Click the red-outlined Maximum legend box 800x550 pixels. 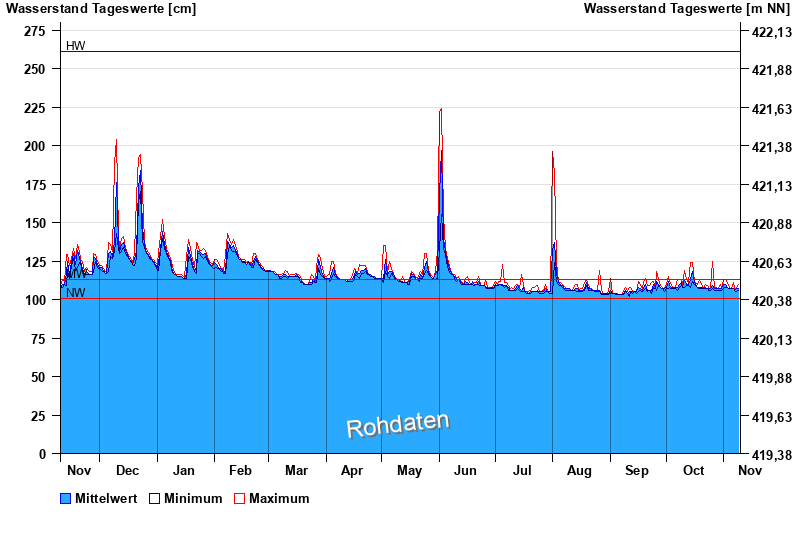pos(239,499)
